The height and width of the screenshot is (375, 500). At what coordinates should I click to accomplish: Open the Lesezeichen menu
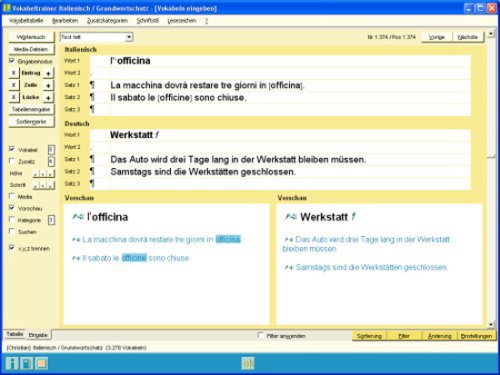182,21
